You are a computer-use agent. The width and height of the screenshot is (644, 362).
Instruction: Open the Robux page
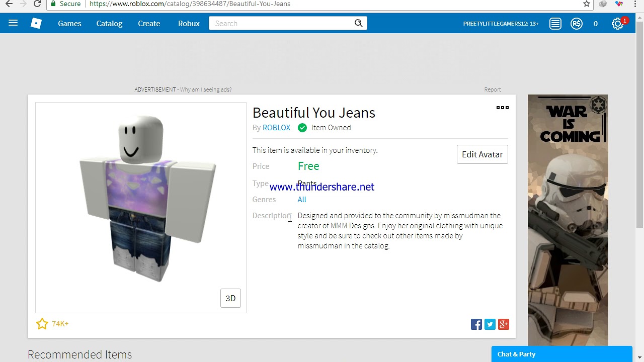[189, 23]
